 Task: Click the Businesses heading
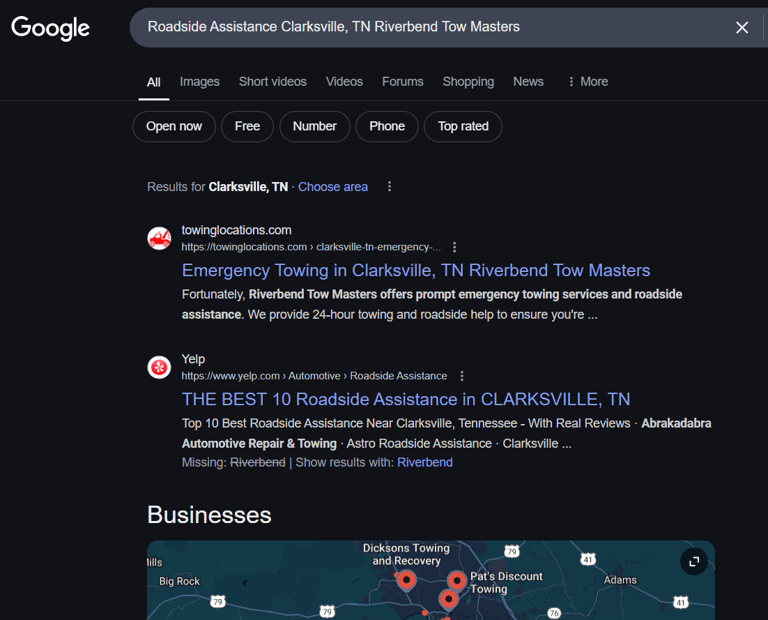tap(209, 515)
